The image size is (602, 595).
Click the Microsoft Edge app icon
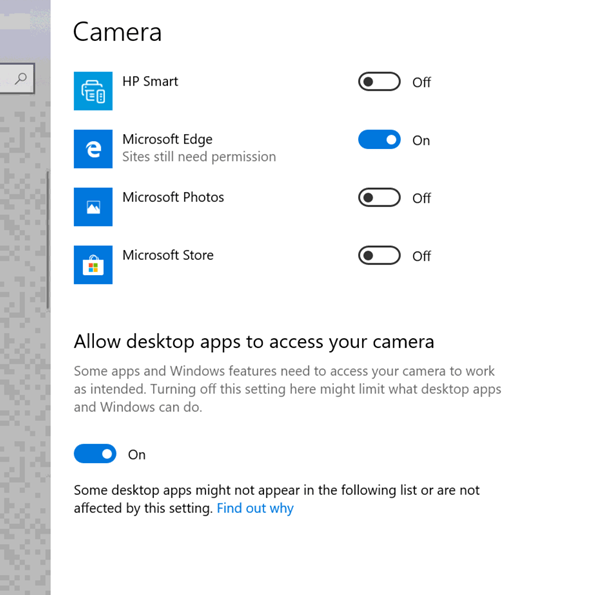pos(93,149)
